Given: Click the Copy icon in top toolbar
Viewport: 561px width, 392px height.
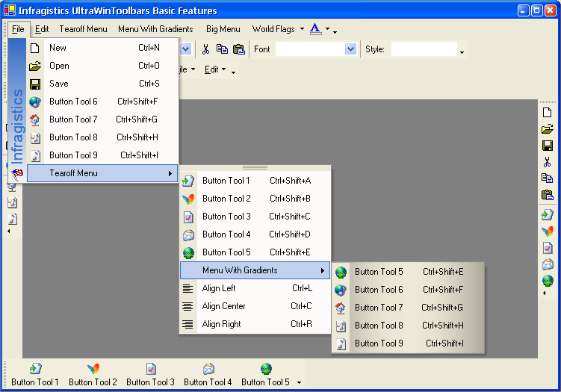Looking at the screenshot, I should [x=222, y=49].
